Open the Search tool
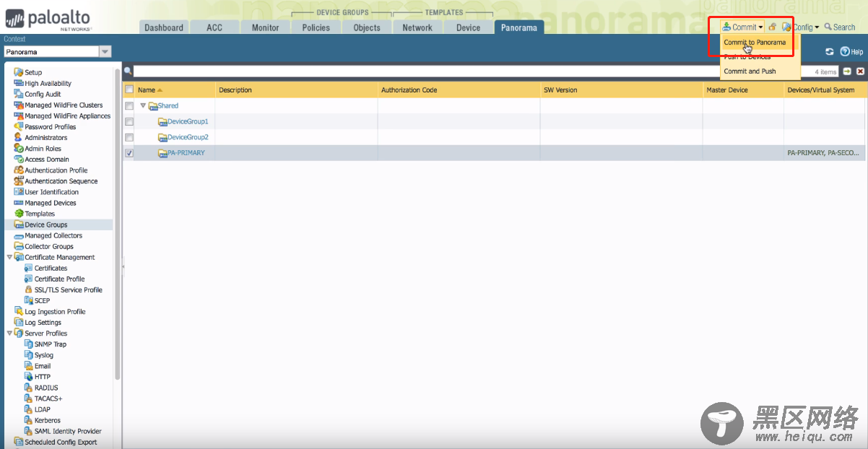This screenshot has width=868, height=449. [x=840, y=27]
